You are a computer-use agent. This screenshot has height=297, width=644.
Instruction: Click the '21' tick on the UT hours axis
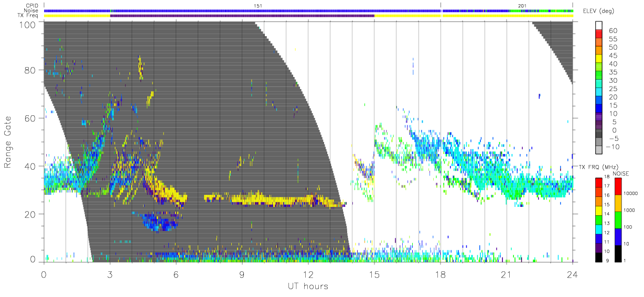click(506, 274)
